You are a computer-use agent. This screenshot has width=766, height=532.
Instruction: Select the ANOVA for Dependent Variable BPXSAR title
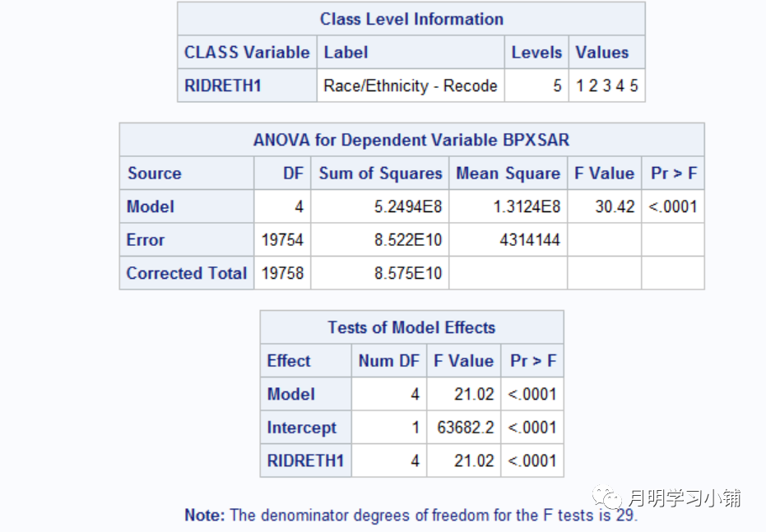coord(411,140)
